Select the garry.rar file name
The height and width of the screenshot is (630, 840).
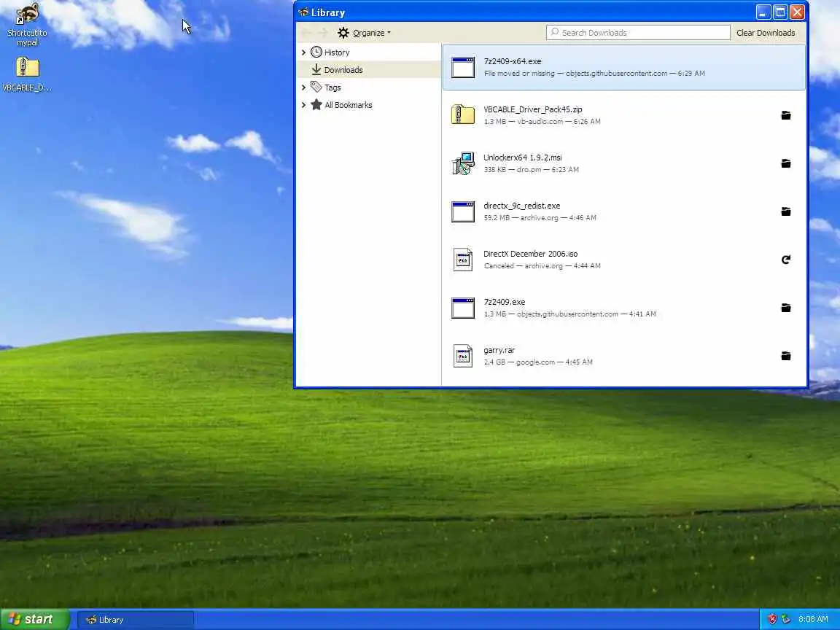499,350
